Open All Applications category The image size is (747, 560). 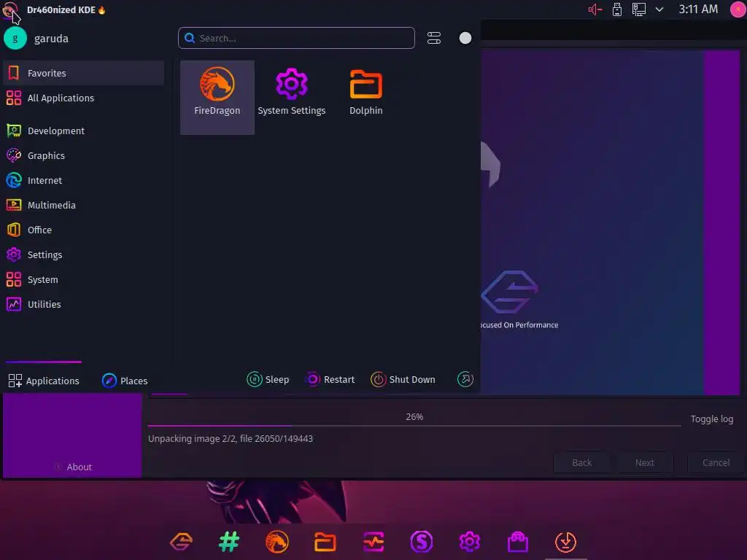[x=84, y=98]
